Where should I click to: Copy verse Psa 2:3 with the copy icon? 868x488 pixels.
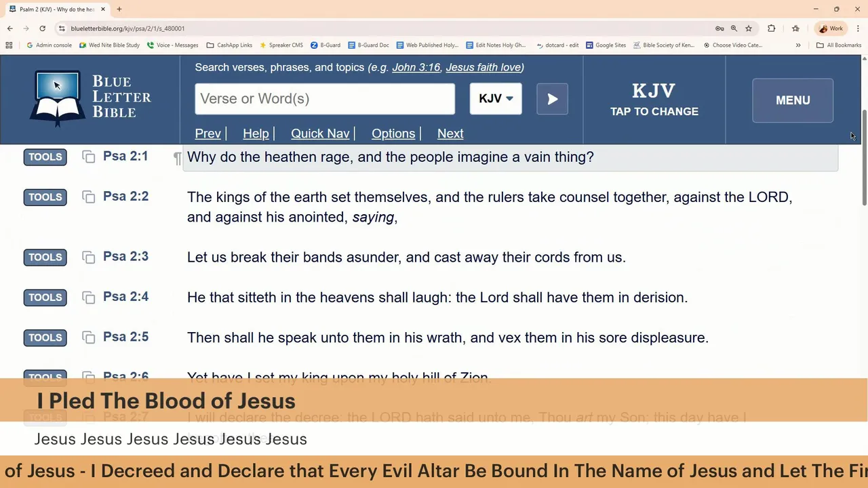88,258
